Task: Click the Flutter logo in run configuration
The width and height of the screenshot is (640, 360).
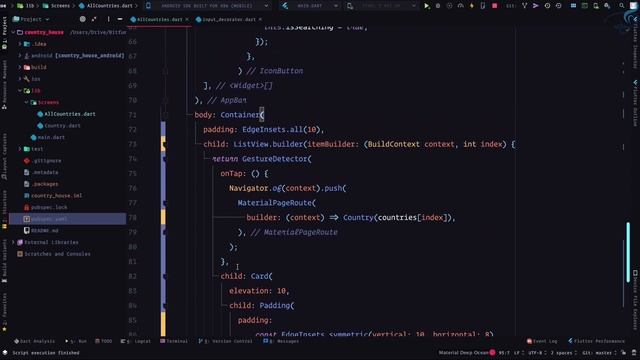Action: point(285,6)
